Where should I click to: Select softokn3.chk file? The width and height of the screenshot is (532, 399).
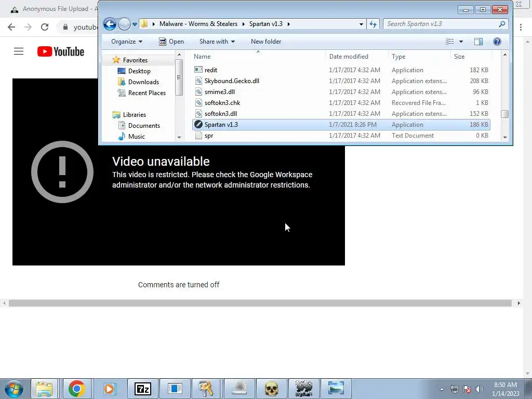tap(341, 103)
